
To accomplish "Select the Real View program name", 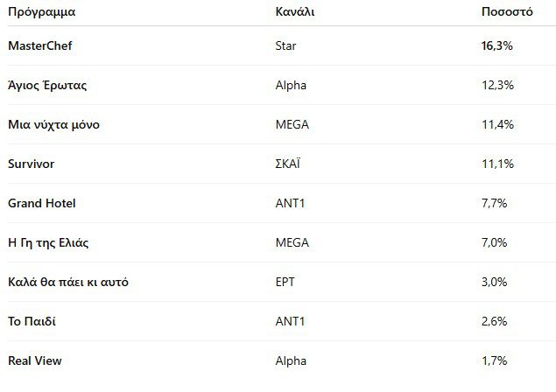I will click(x=35, y=360).
